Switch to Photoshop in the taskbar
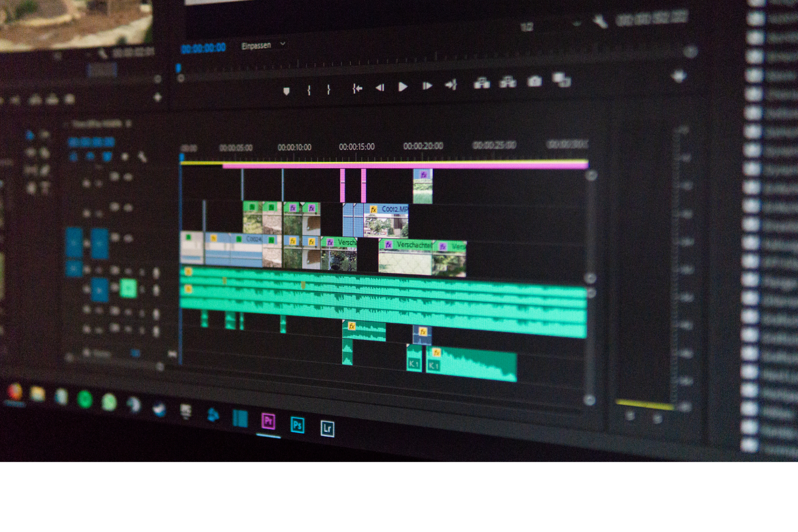 point(297,425)
